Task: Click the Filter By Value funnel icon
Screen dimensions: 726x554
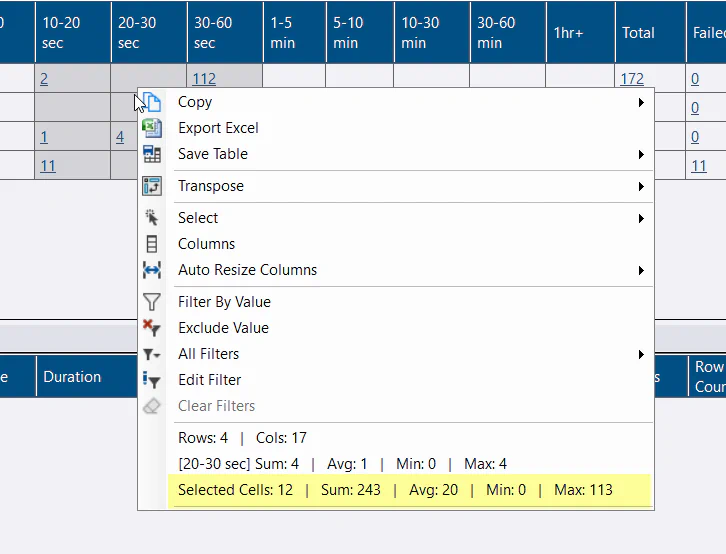Action: 152,302
